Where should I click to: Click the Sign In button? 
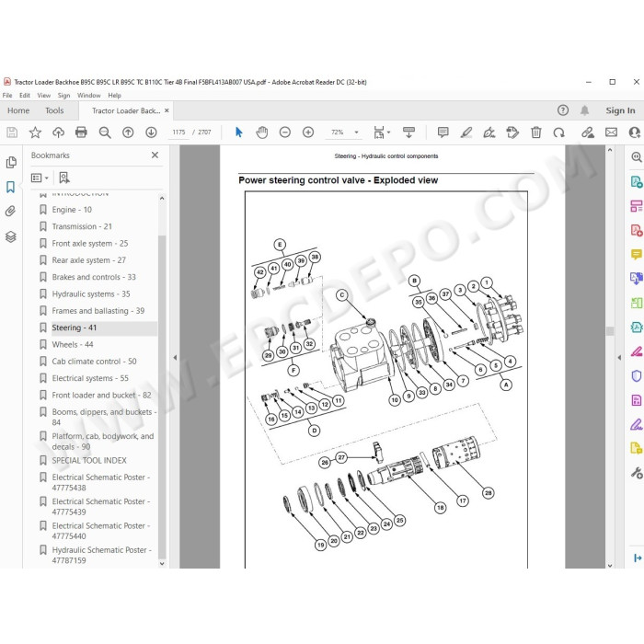(620, 110)
